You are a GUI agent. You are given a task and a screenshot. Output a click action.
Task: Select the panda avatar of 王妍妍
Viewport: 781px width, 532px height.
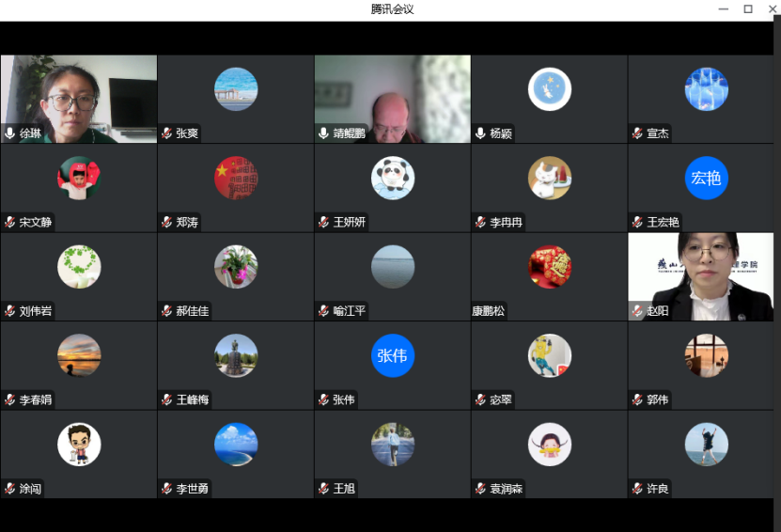393,178
